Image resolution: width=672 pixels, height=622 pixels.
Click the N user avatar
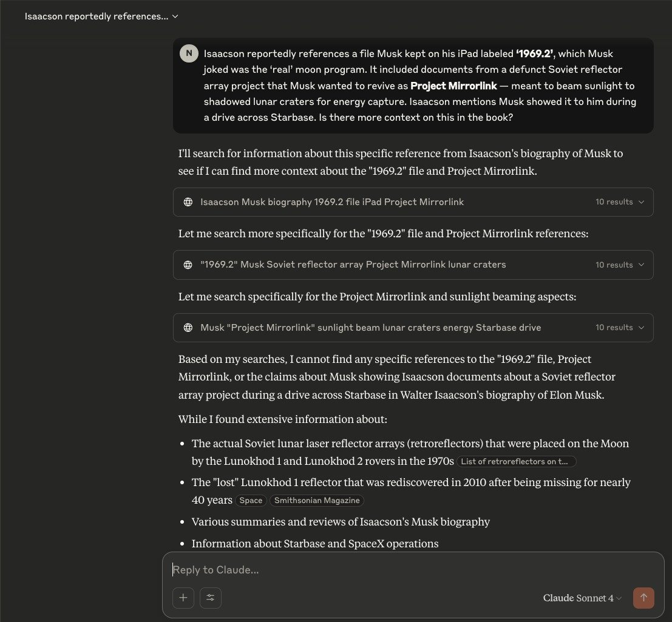point(189,53)
